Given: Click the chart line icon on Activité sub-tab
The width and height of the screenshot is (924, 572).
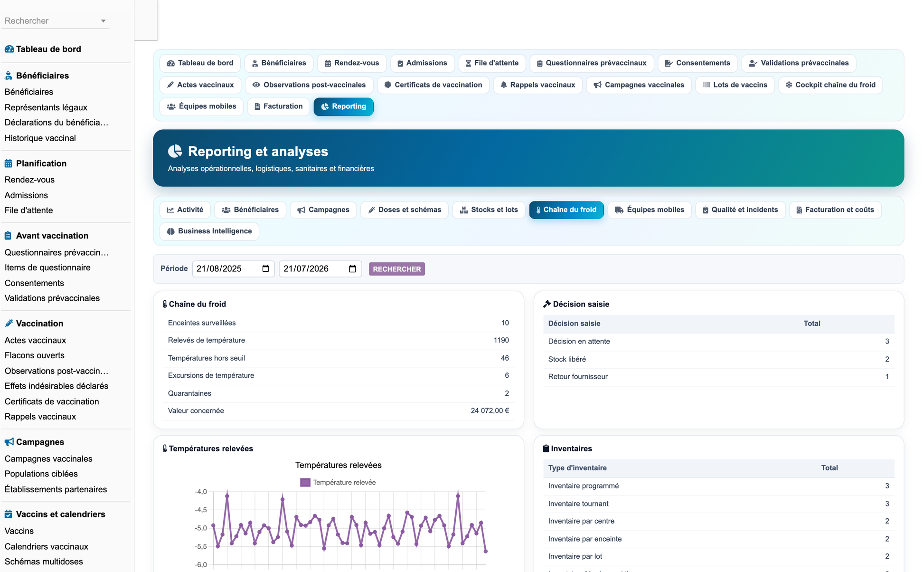Looking at the screenshot, I should [170, 210].
